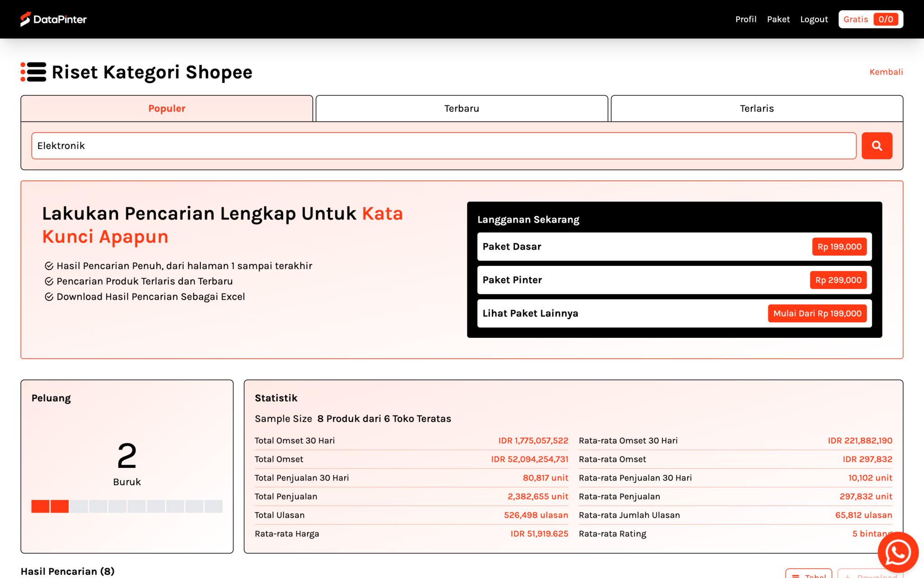
Task: Click the checkmark beside Pencarian Produk Terlaris
Action: (49, 281)
